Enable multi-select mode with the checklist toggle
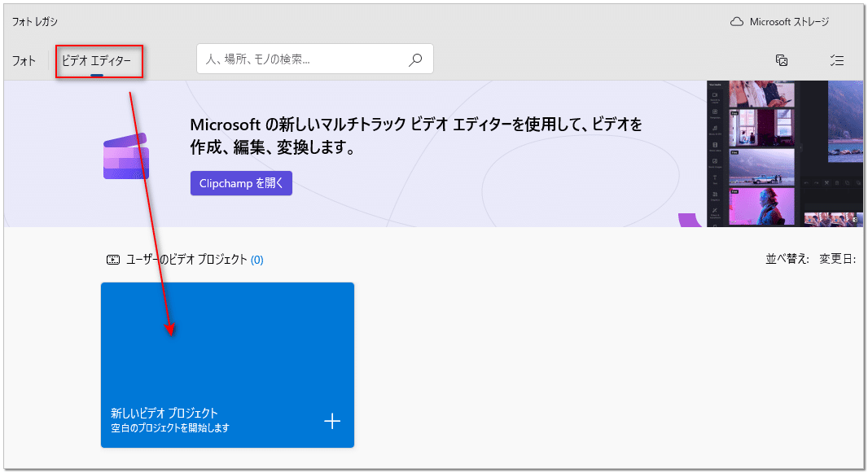The image size is (868, 473). [x=836, y=59]
